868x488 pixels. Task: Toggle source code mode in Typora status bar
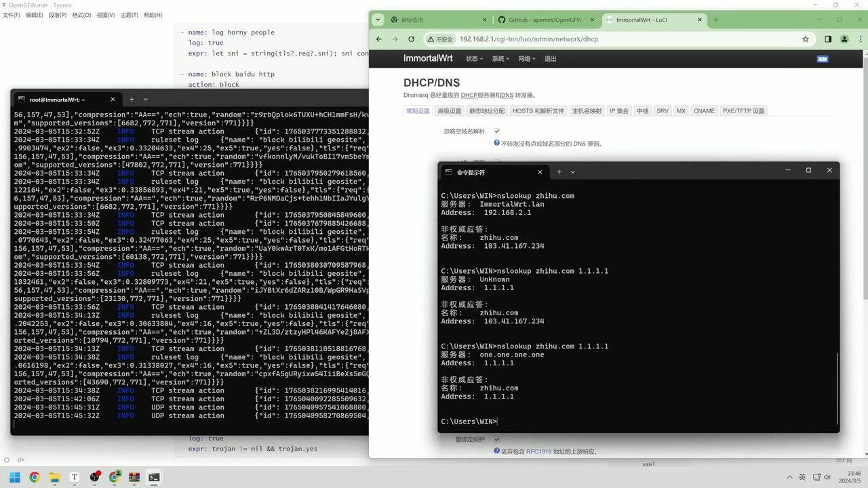point(20,460)
